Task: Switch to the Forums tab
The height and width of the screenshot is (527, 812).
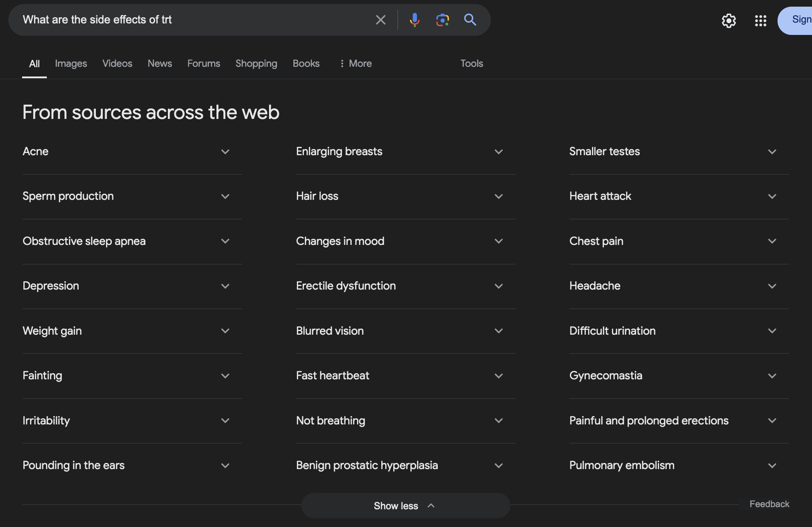Action: coord(204,64)
